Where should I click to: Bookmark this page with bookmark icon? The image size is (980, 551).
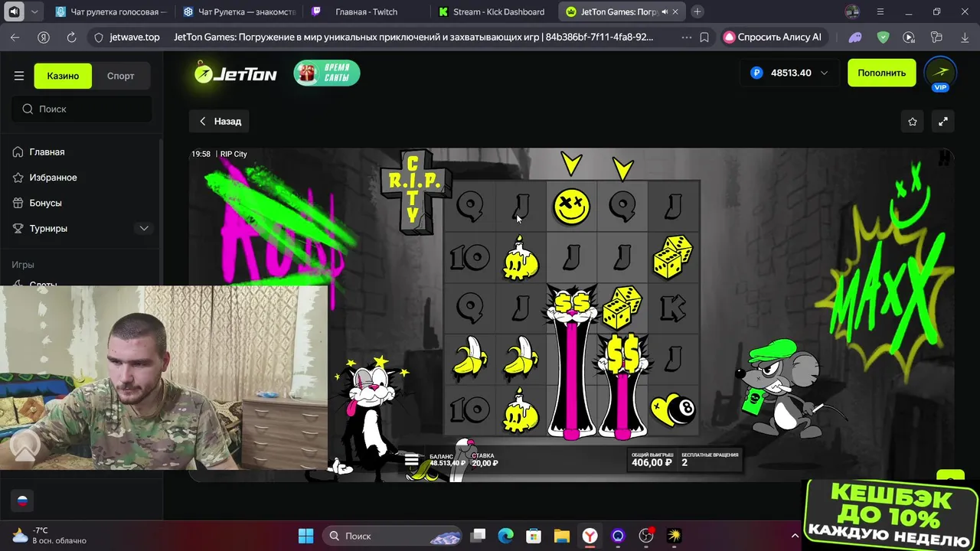pos(704,37)
